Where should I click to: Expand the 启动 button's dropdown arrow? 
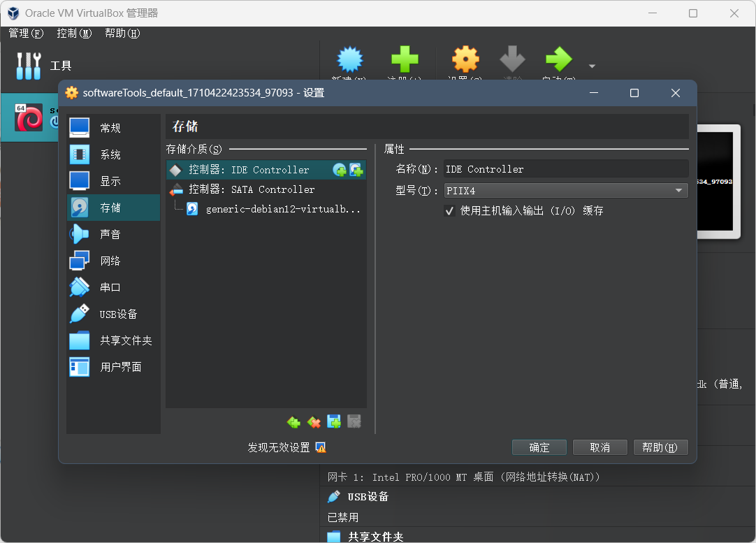(592, 65)
